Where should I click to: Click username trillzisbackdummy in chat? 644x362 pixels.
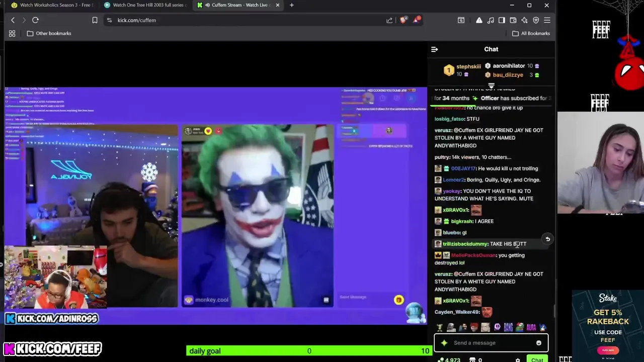click(465, 244)
